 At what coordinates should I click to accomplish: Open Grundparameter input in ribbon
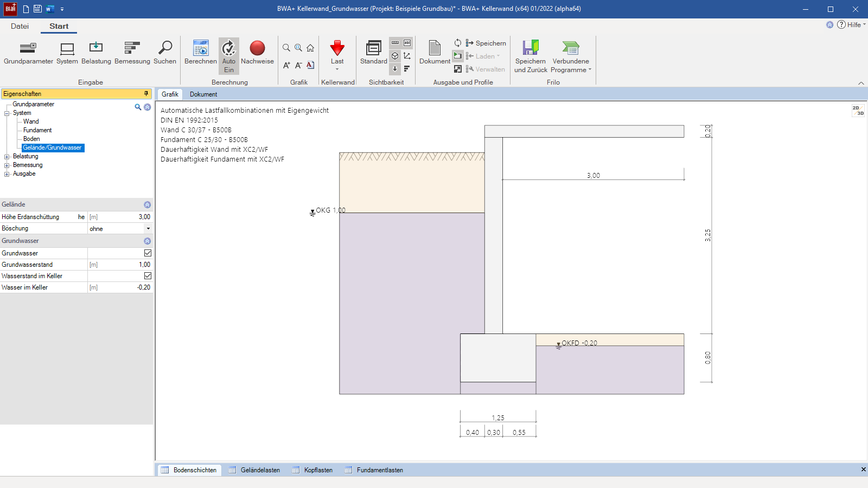pos(28,53)
